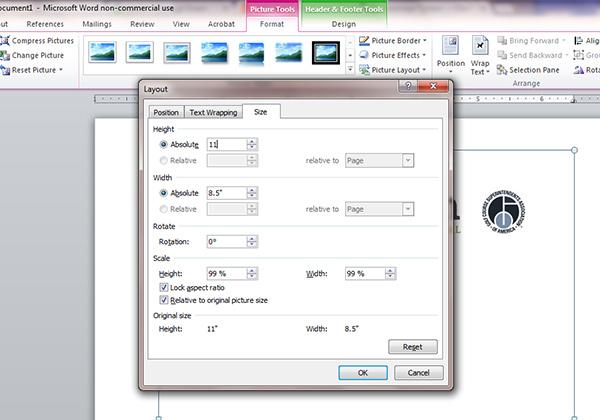This screenshot has height=420, width=600.
Task: Click the Rotation stepper arrows
Action: 252,242
